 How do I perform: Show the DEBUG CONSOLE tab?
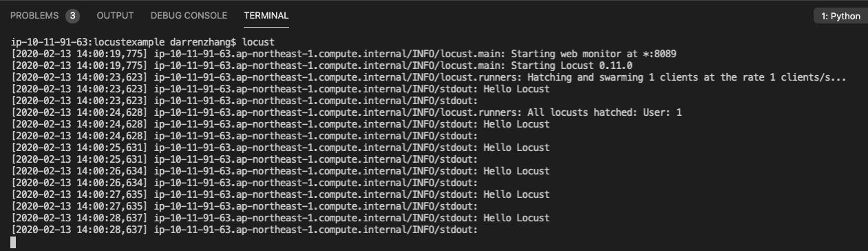pos(189,15)
